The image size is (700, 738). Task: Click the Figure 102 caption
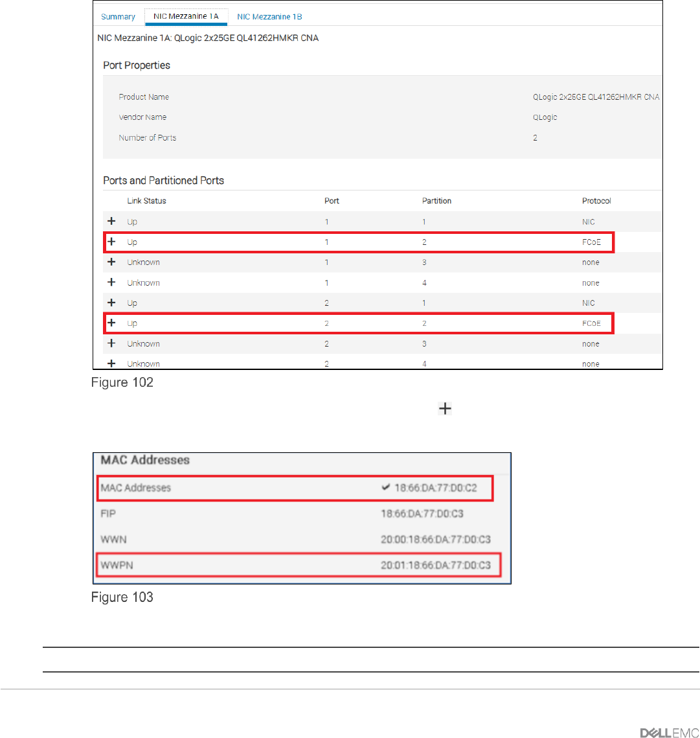coord(122,382)
